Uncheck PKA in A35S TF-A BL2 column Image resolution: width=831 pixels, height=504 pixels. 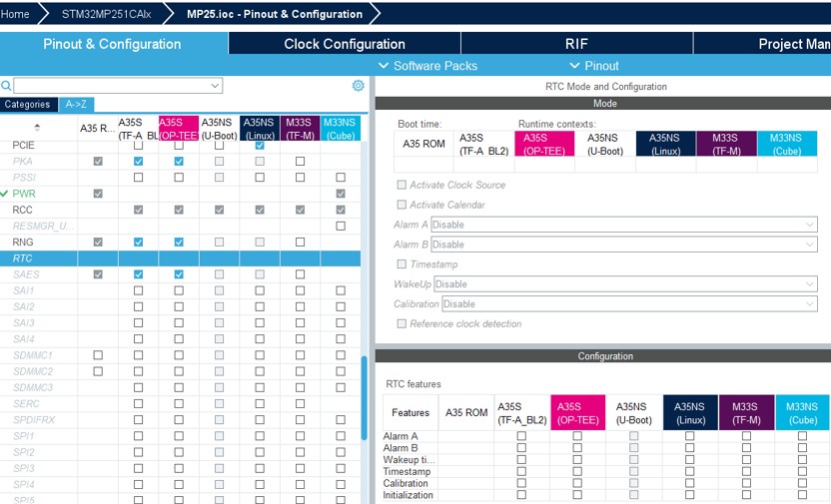click(x=138, y=161)
